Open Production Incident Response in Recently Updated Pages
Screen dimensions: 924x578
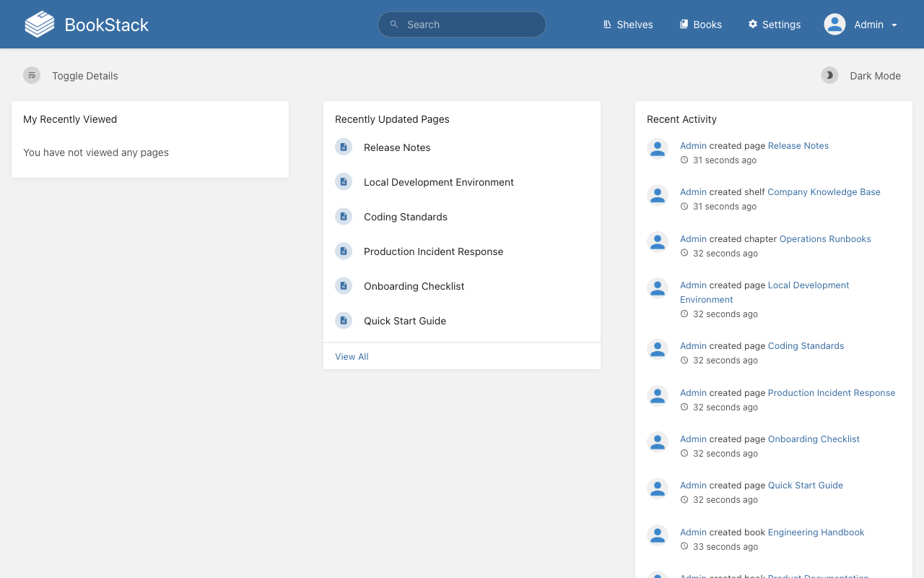pyautogui.click(x=433, y=251)
